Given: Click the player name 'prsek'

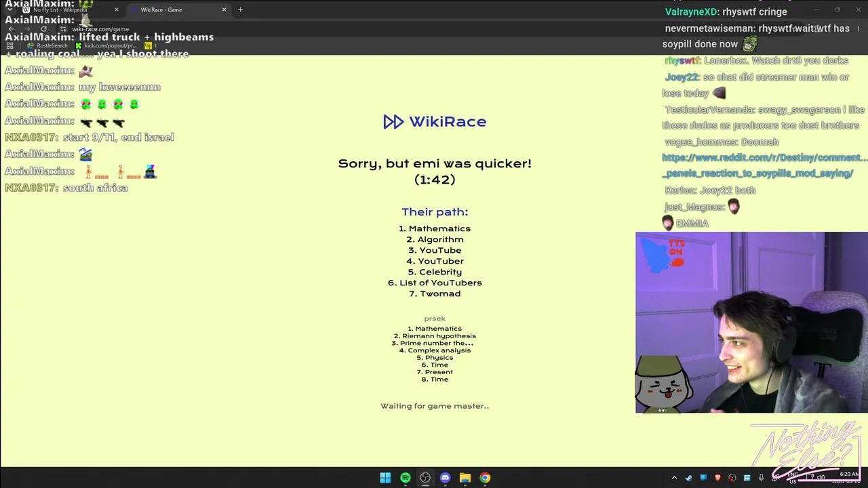Looking at the screenshot, I should (435, 319).
